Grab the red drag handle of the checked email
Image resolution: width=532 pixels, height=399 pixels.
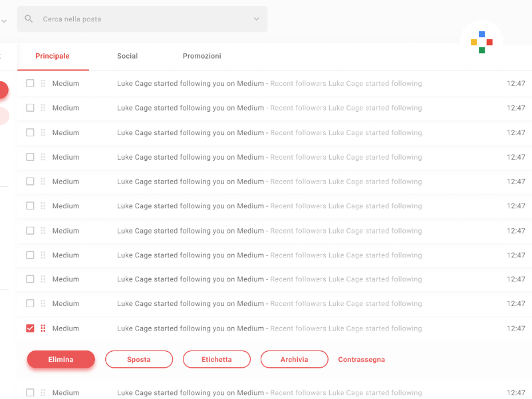43,328
